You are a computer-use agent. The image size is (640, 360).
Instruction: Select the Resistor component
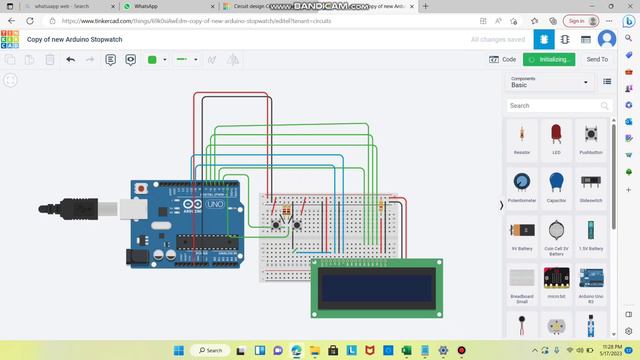click(522, 140)
